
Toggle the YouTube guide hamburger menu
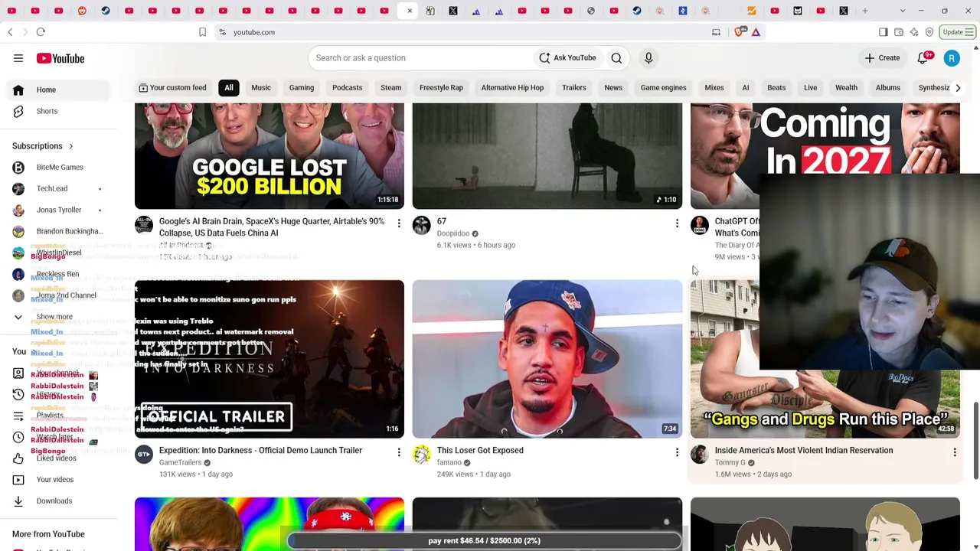click(x=18, y=58)
